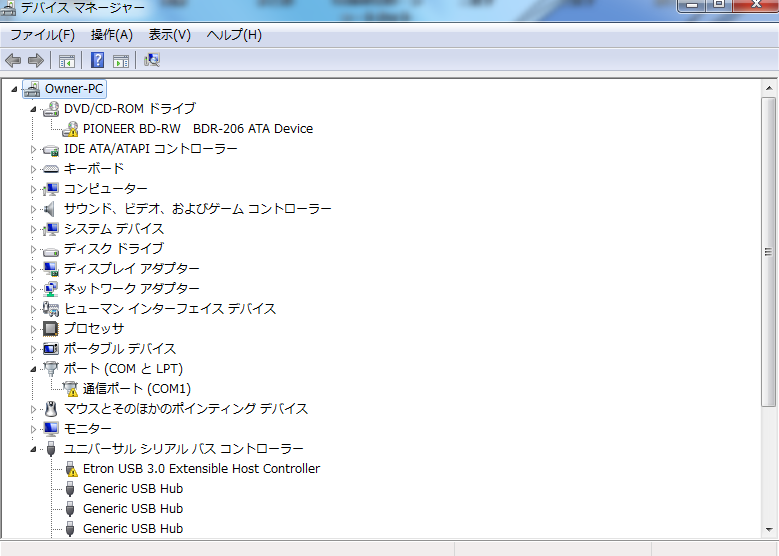Image resolution: width=779 pixels, height=556 pixels.
Task: Select the ヒューマン インターフェイス デバイス label
Action: pos(170,309)
